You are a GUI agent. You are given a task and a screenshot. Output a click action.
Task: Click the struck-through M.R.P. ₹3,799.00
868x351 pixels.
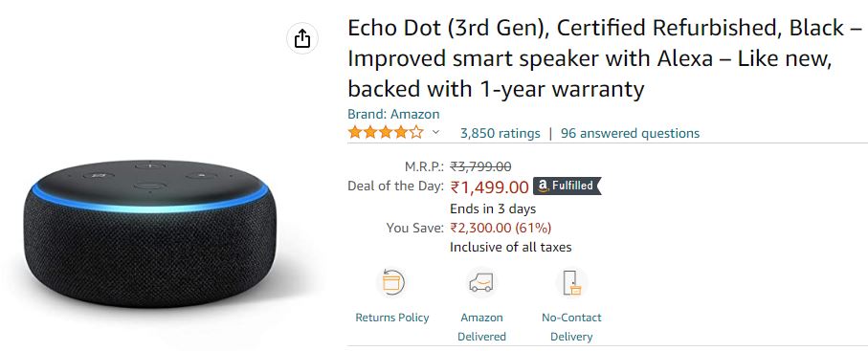[480, 166]
